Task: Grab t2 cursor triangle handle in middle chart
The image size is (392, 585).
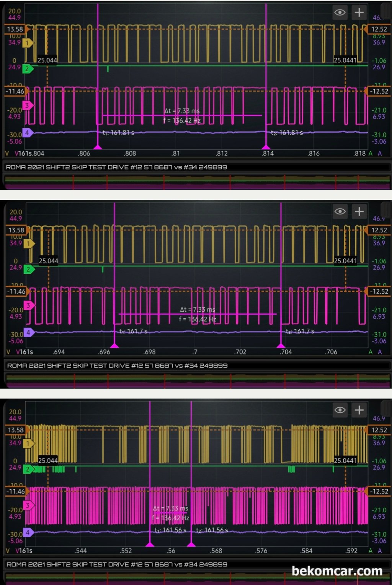Action: (x=281, y=346)
